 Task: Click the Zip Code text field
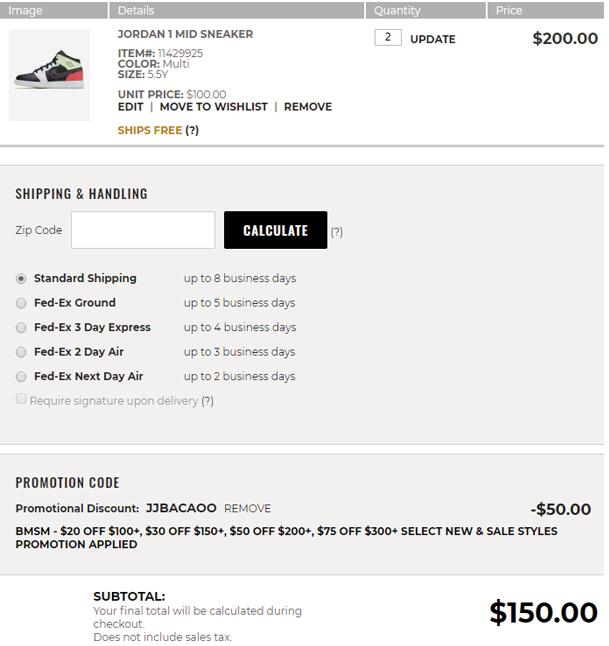(143, 230)
